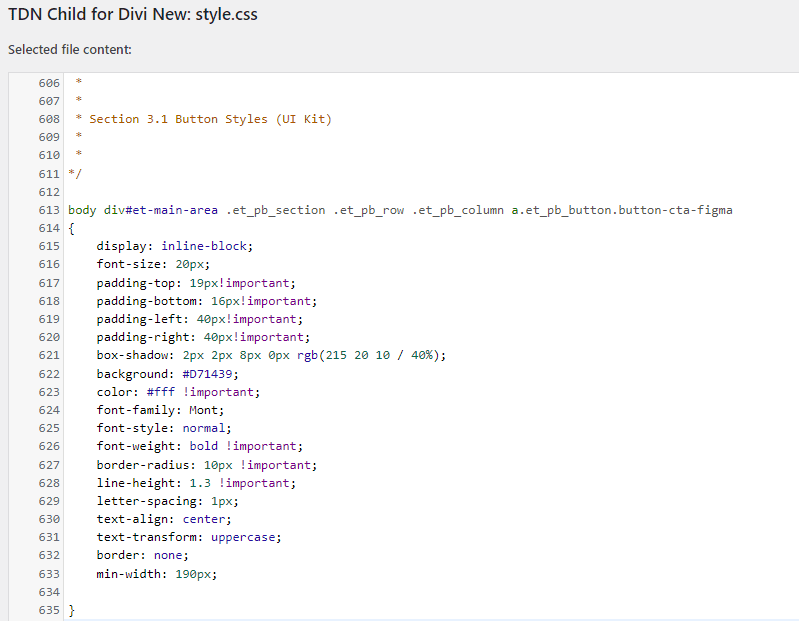Click the comment end marker on line 611

click(x=75, y=174)
